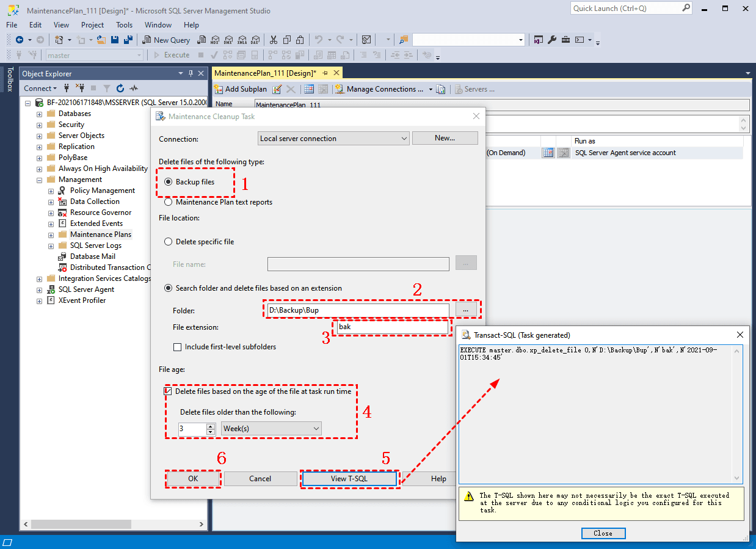756x549 pixels.
Task: Click Close in the Transact-SQL window
Action: click(x=603, y=533)
